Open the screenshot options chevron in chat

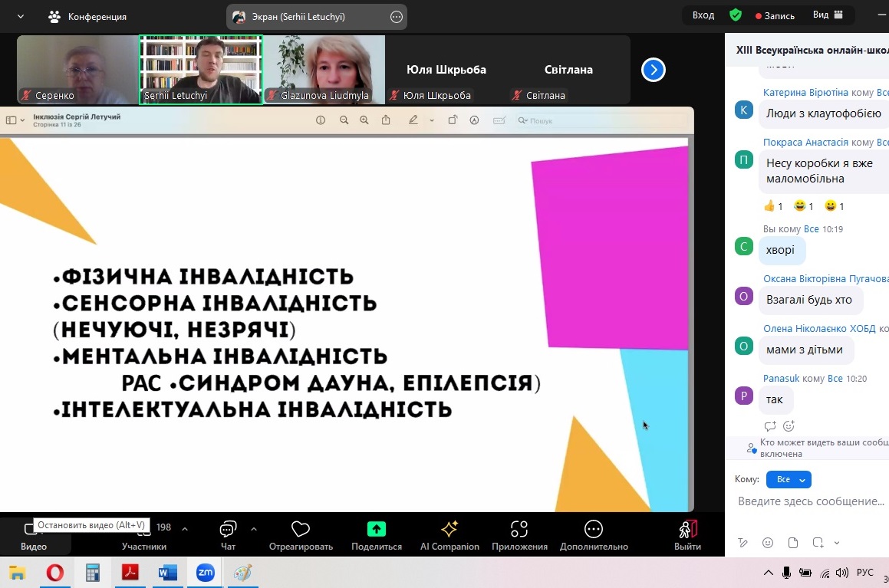click(837, 543)
